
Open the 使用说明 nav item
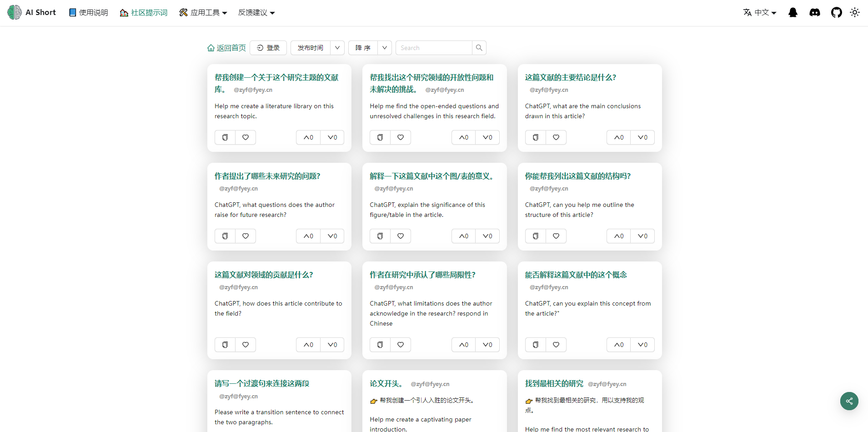pyautogui.click(x=88, y=13)
